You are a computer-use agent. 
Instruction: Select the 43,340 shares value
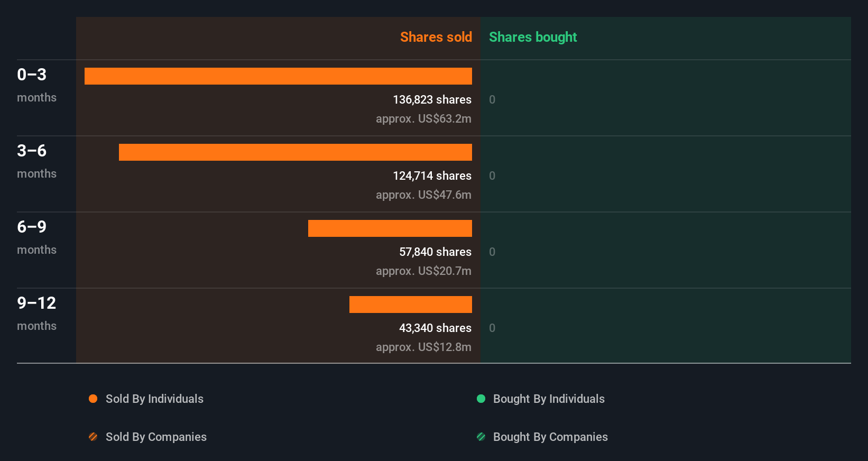pos(435,328)
